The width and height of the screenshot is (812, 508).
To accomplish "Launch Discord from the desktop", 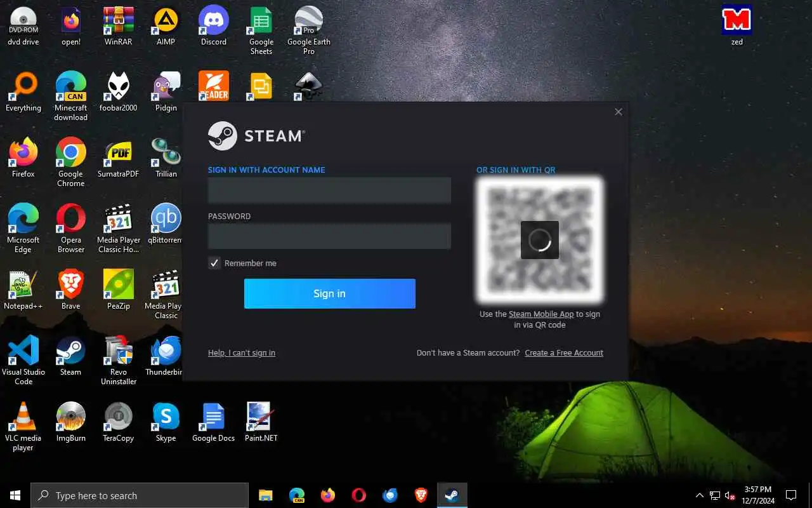I will point(214,27).
